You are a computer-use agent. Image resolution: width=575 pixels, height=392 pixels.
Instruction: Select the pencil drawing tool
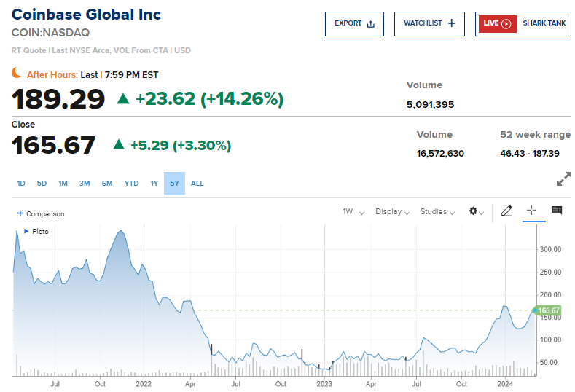pyautogui.click(x=507, y=211)
